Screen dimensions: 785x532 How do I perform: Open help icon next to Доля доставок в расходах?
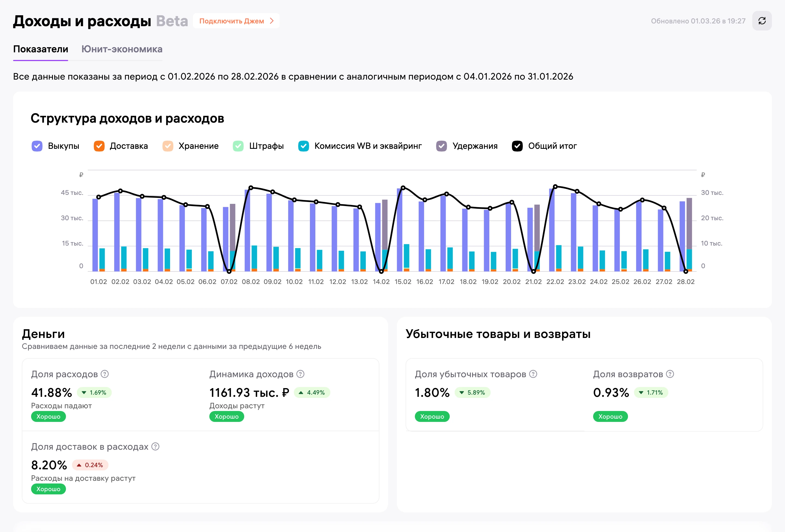pyautogui.click(x=155, y=446)
